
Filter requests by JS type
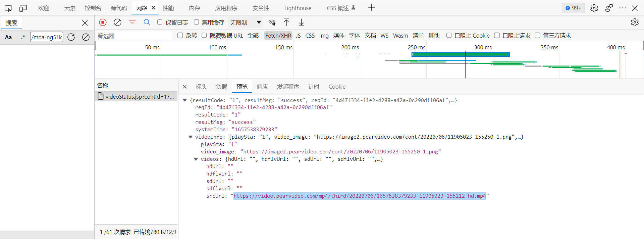pyautogui.click(x=298, y=35)
